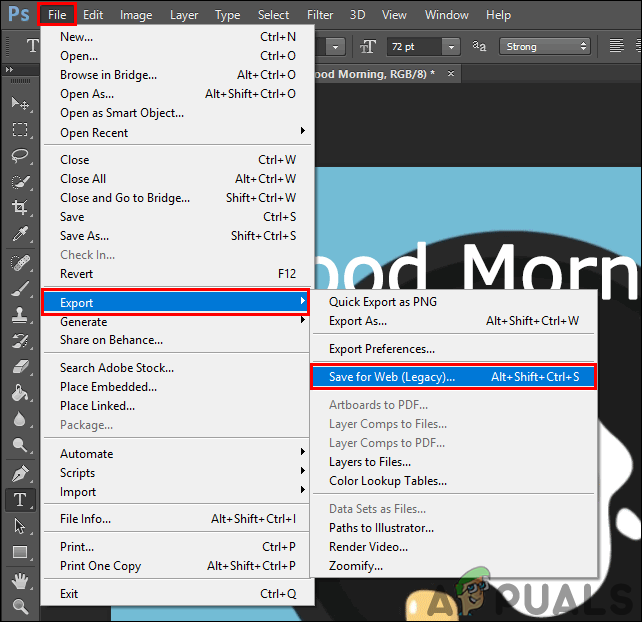Open the font size 72 pt dropdown arrow

tap(451, 47)
